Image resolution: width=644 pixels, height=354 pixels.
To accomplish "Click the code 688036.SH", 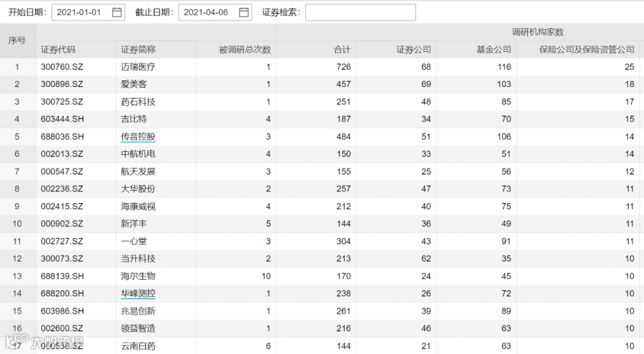I will tap(62, 136).
